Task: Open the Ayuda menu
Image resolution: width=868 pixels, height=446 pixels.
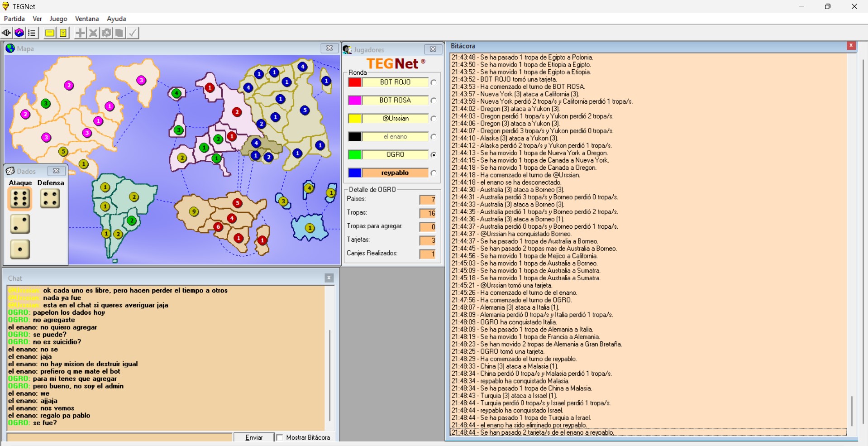Action: pos(116,19)
